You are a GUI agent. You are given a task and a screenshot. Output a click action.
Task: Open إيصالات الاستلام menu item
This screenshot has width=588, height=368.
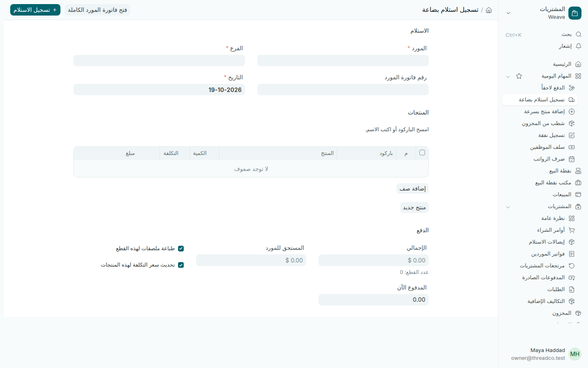(540, 242)
